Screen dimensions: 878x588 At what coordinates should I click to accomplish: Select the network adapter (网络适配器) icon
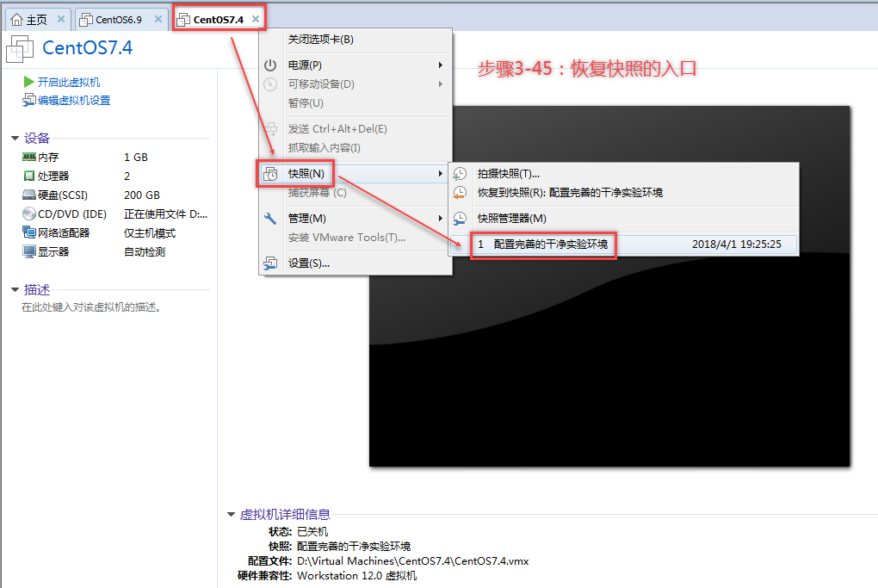28,232
